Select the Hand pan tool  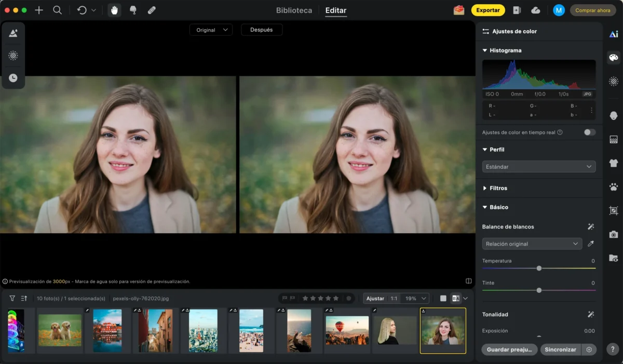click(x=114, y=10)
